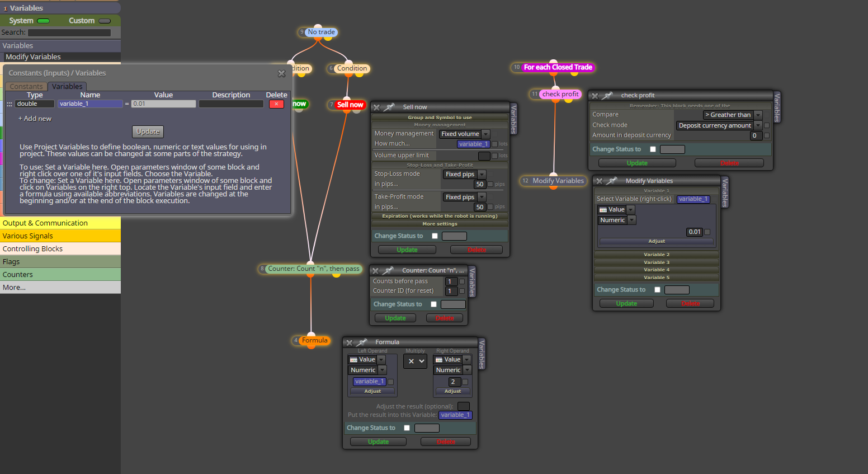Close the Formula parameters window
868x474 pixels.
click(x=350, y=342)
